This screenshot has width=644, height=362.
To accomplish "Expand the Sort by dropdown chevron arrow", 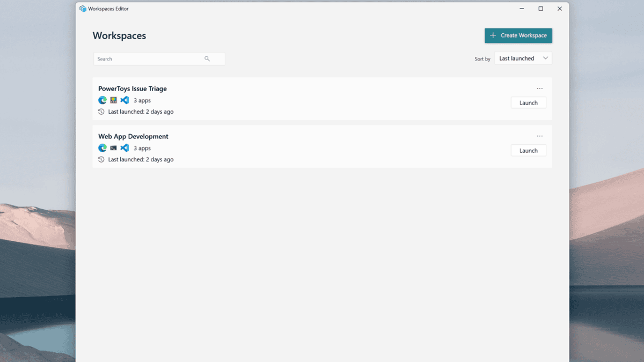I will tap(545, 58).
